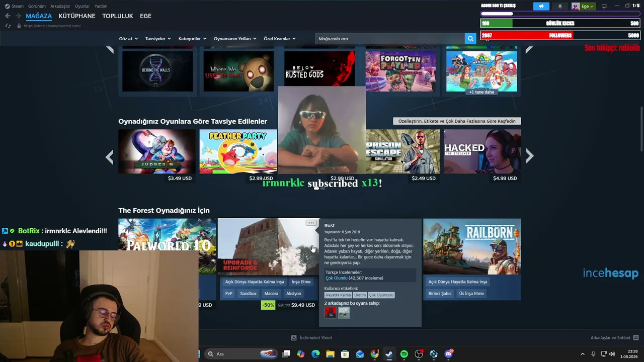Open the Hacked The Streamer thumbnail
This screenshot has width=644, height=362.
coord(482,151)
